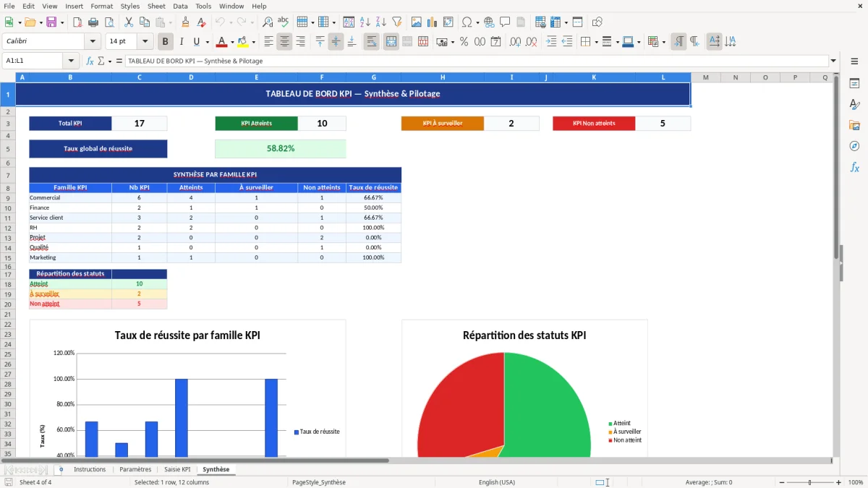
Task: Open Save options dropdown arrow
Action: [x=61, y=22]
